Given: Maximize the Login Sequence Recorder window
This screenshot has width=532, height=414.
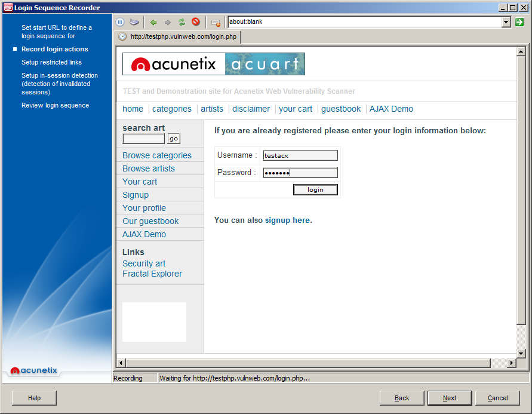Looking at the screenshot, I should [513, 7].
